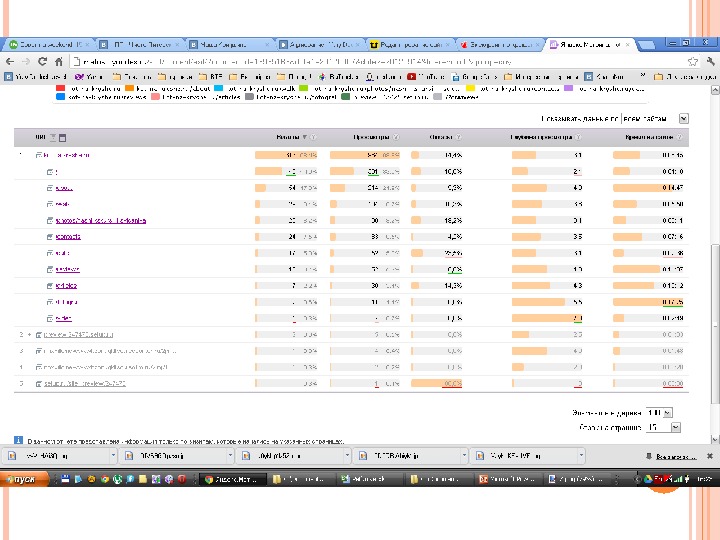The height and width of the screenshot is (540, 720).
Task: Open the 'contacts' page link
Action: [x=68, y=236]
